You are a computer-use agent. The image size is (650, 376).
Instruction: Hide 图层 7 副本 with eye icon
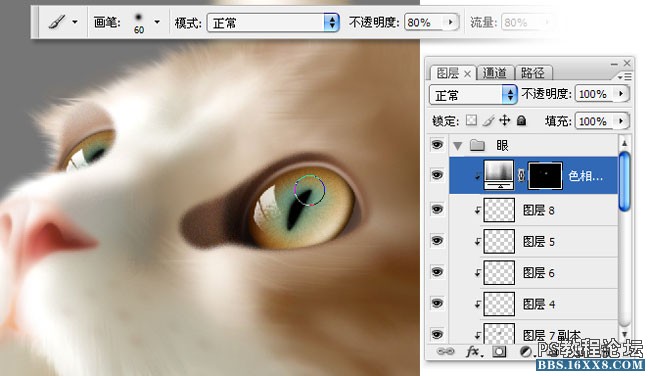[x=437, y=334]
